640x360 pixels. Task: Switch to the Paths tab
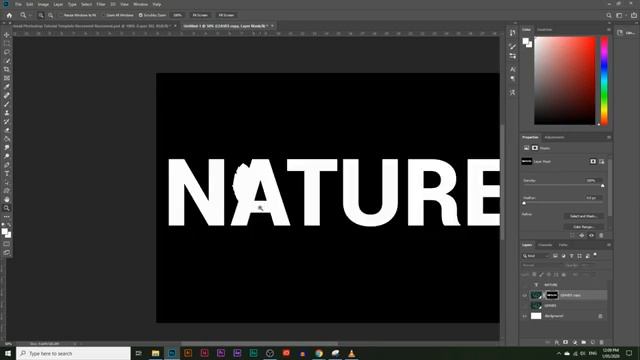pos(563,245)
